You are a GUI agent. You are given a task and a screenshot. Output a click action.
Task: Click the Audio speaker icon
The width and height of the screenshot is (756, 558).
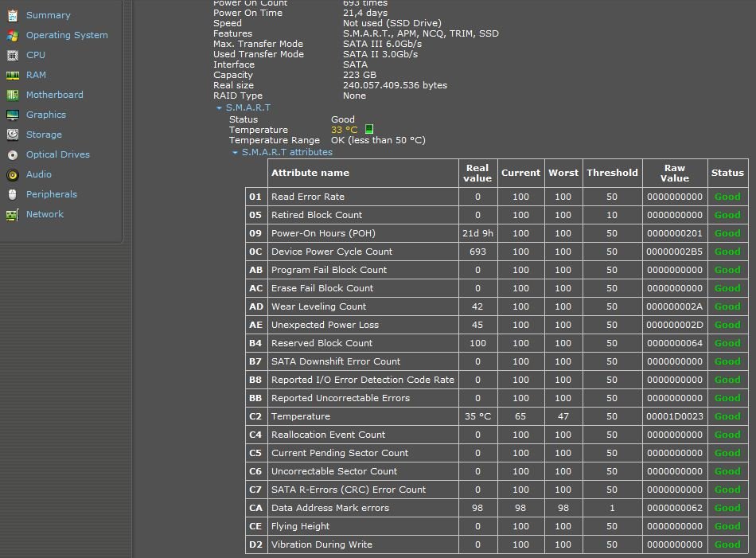[12, 174]
